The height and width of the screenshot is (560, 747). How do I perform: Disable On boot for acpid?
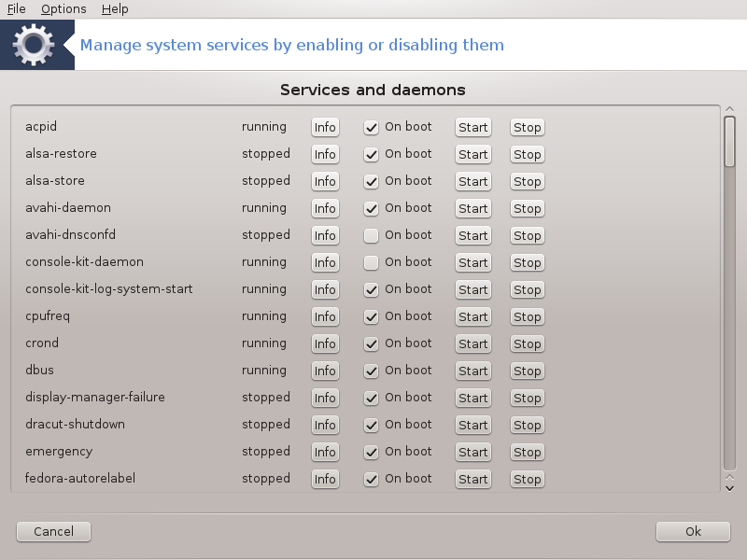(371, 127)
